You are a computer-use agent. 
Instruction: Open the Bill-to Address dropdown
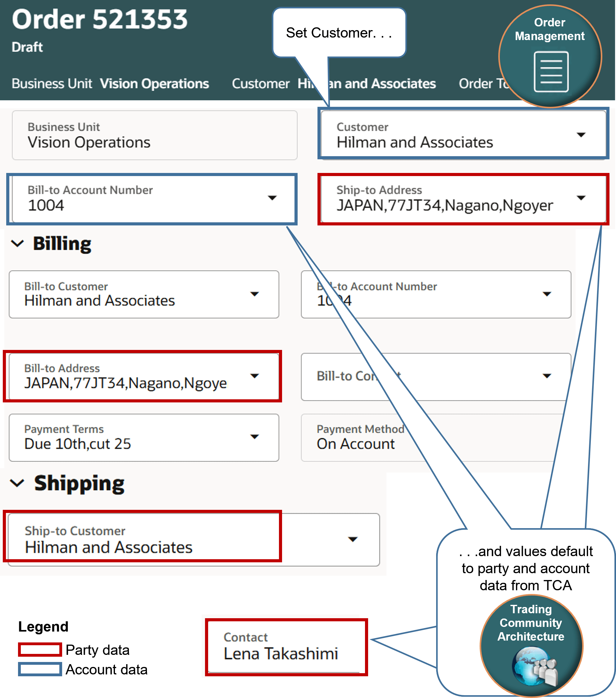coord(255,376)
